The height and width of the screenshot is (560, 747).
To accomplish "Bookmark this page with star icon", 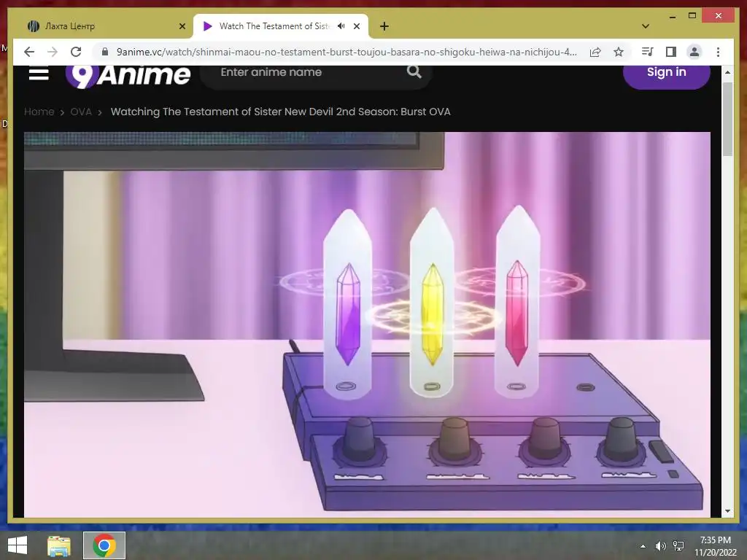I will 619,52.
